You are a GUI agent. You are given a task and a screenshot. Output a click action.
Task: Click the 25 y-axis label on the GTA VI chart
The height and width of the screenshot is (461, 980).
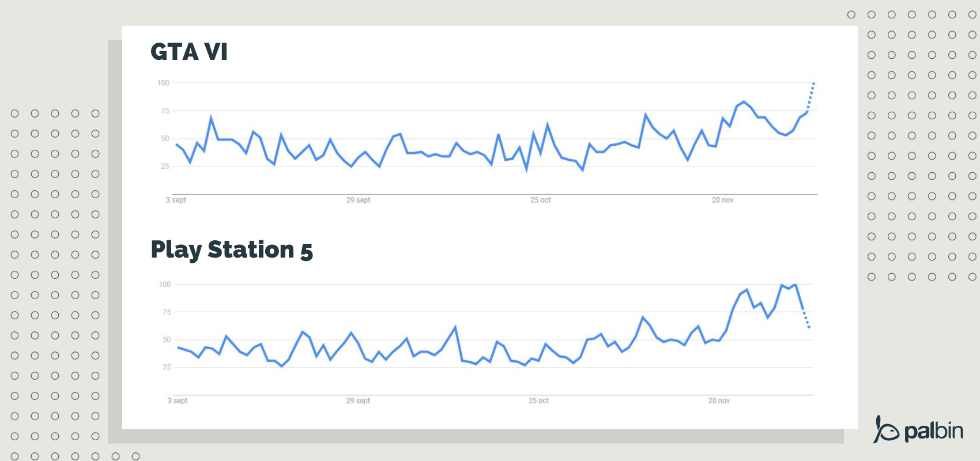point(165,167)
